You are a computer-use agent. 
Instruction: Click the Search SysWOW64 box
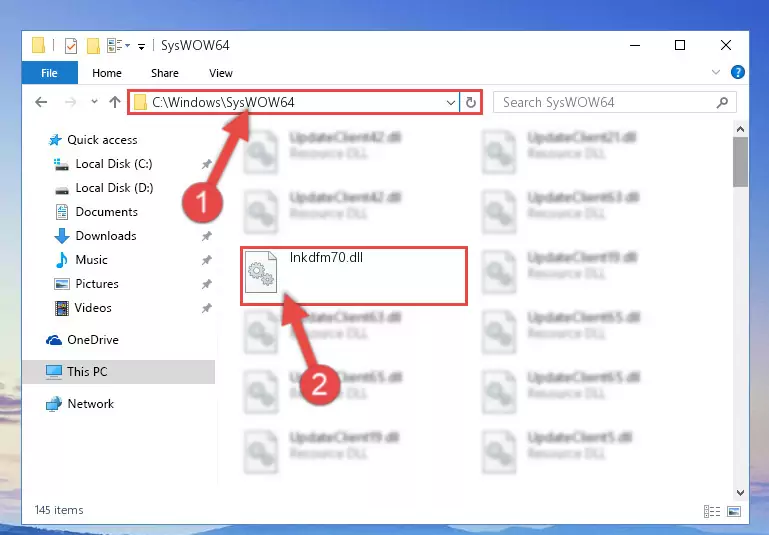[615, 102]
